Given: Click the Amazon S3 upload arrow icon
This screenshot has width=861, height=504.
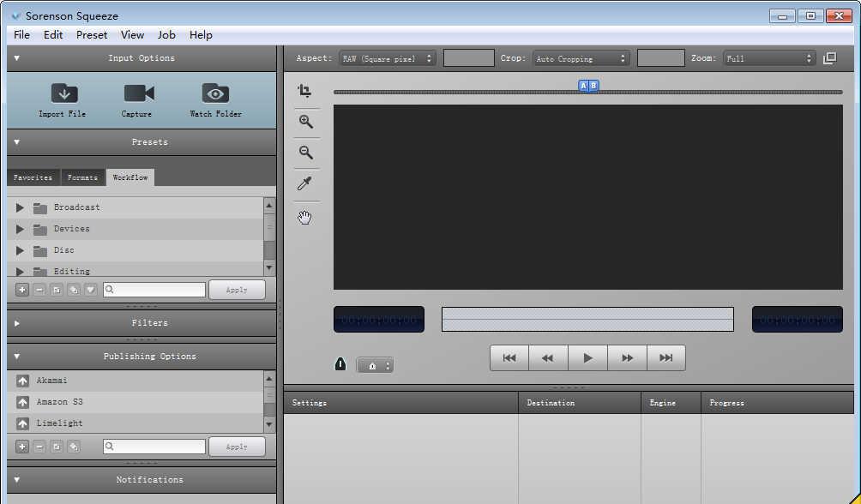Looking at the screenshot, I should [22, 402].
